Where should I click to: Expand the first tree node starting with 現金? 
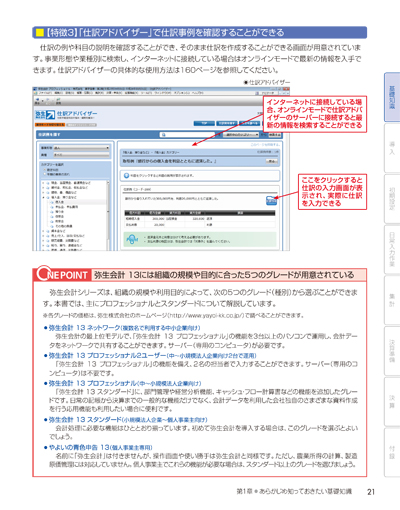click(x=43, y=183)
